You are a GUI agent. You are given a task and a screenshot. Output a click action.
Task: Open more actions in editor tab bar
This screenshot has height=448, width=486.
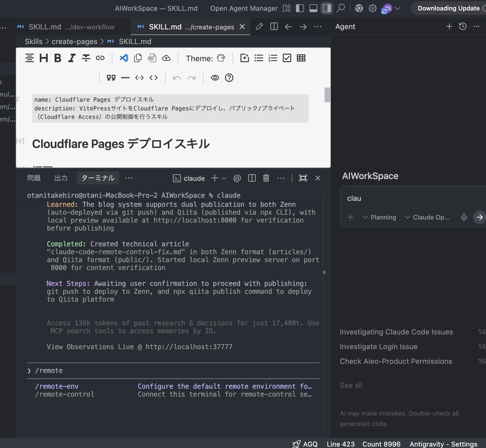(x=318, y=27)
